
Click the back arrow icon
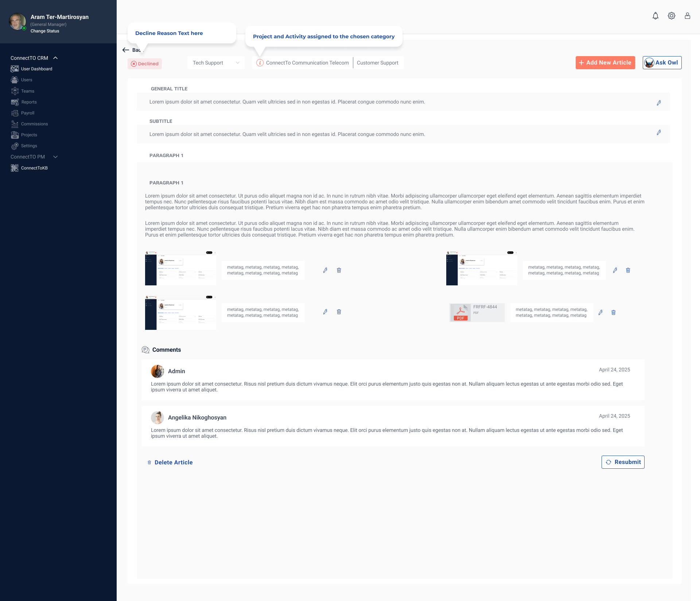126,50
